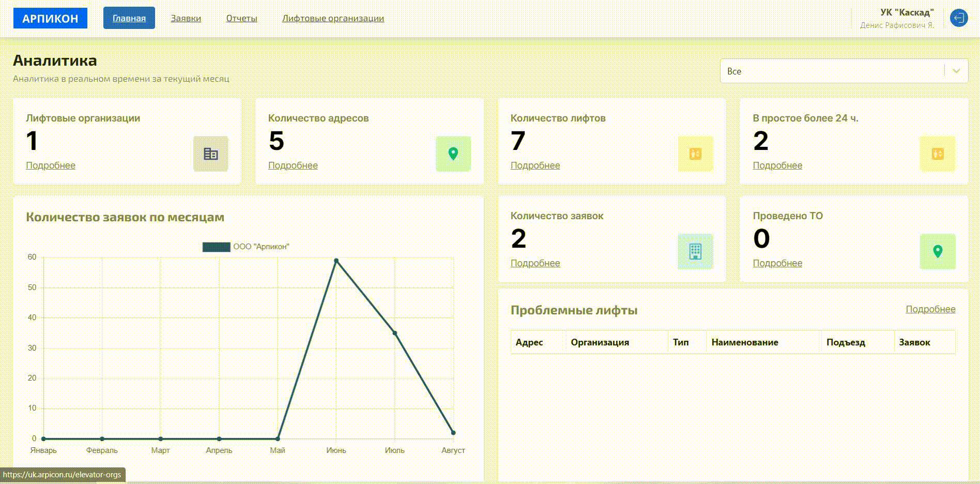Click the Июнь data point on the chart

click(x=336, y=261)
